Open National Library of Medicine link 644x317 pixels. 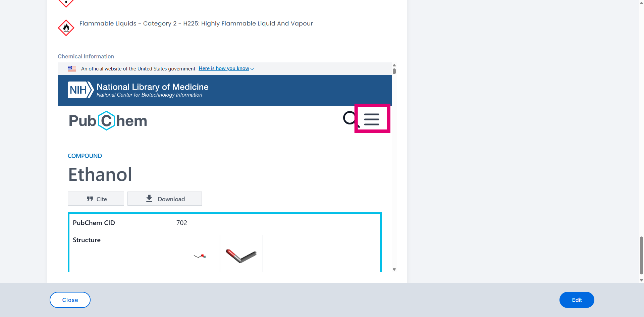point(153,87)
